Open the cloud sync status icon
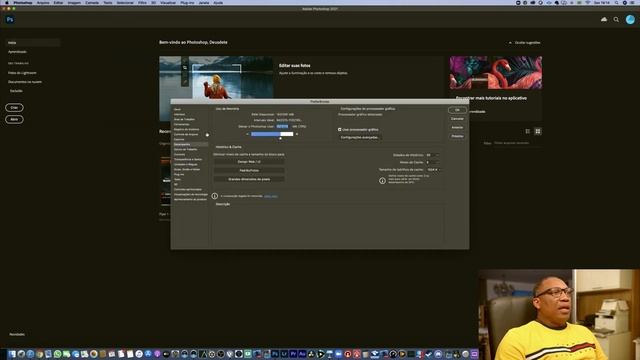This screenshot has width=640, height=360. [604, 19]
